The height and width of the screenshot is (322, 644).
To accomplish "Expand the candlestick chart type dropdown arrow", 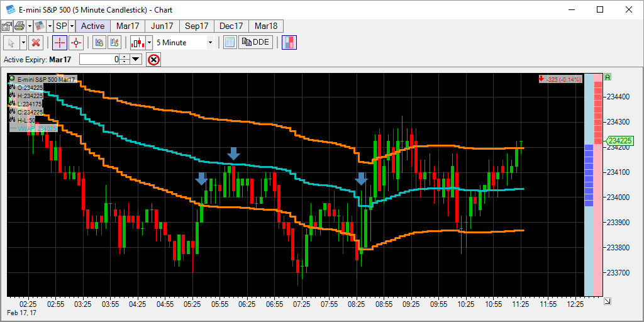I will pyautogui.click(x=149, y=42).
